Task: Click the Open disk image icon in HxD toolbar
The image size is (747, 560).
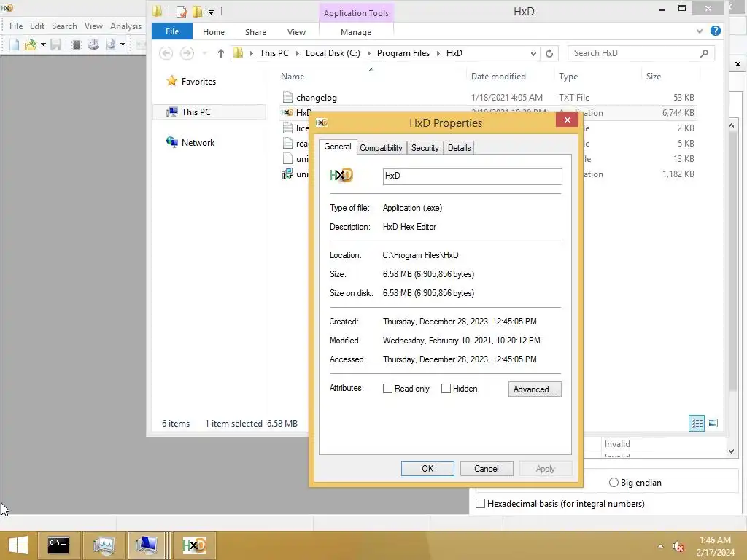Action: coord(111,44)
